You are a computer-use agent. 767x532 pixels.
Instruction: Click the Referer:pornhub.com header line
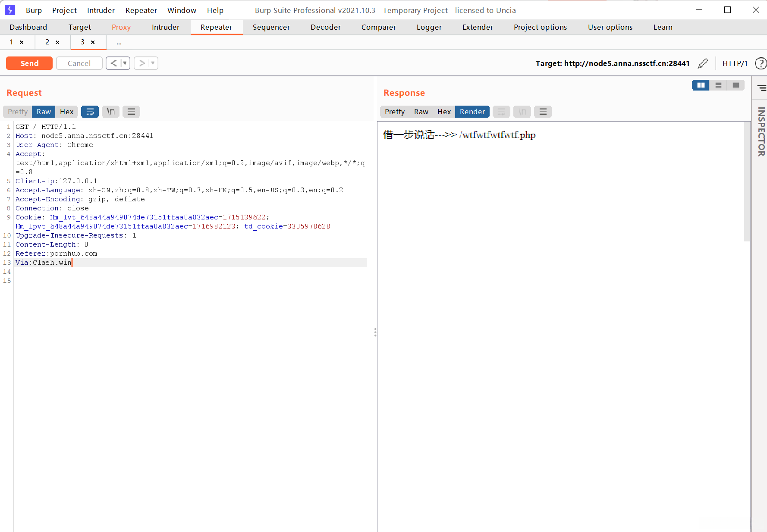57,253
